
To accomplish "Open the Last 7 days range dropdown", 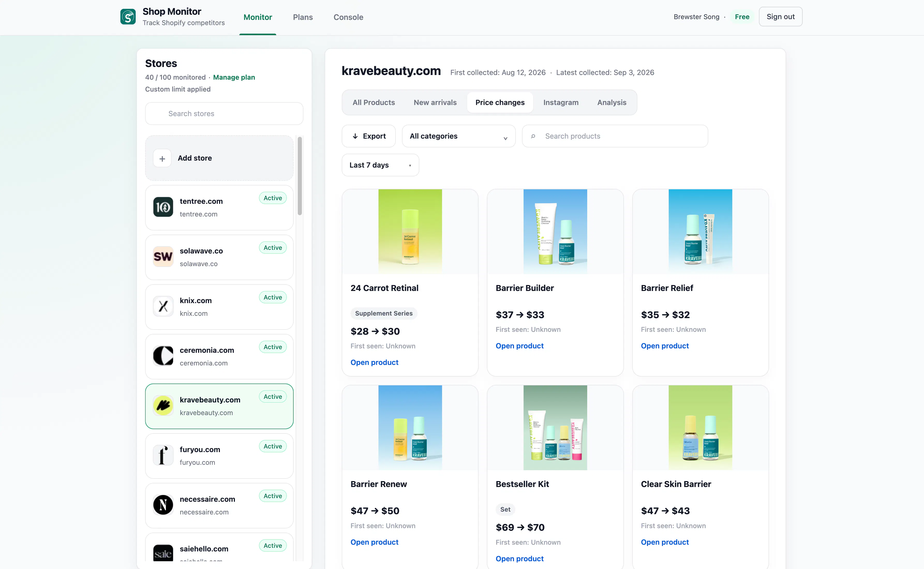I will tap(380, 165).
